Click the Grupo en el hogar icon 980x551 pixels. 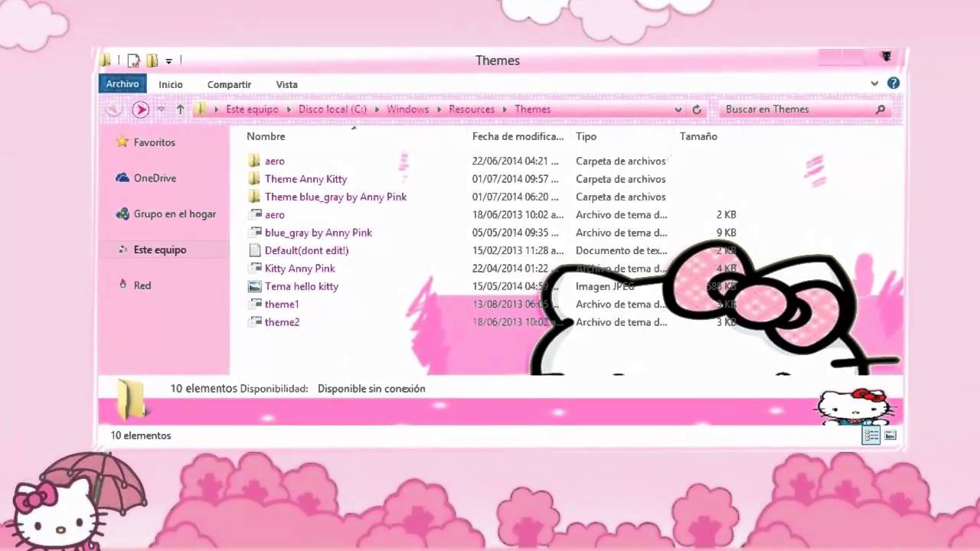point(122,214)
